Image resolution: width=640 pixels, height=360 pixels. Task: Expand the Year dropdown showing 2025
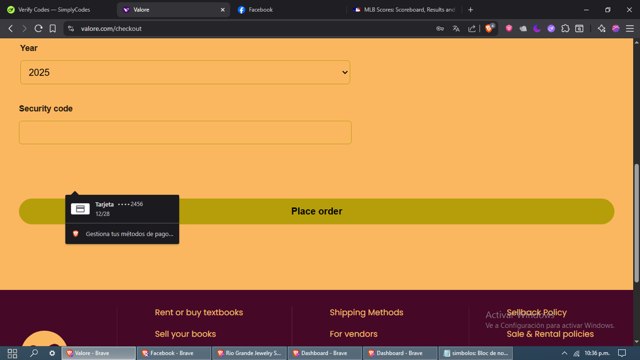click(x=185, y=72)
